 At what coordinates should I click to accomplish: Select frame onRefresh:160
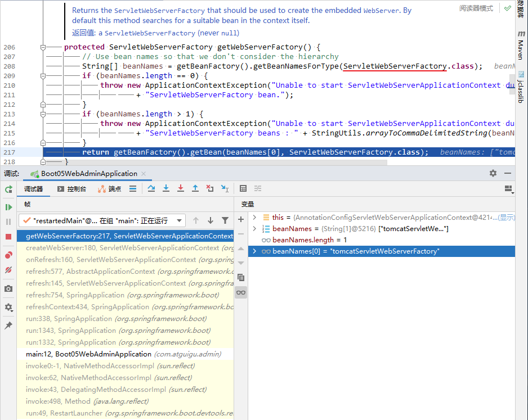pyautogui.click(x=126, y=260)
